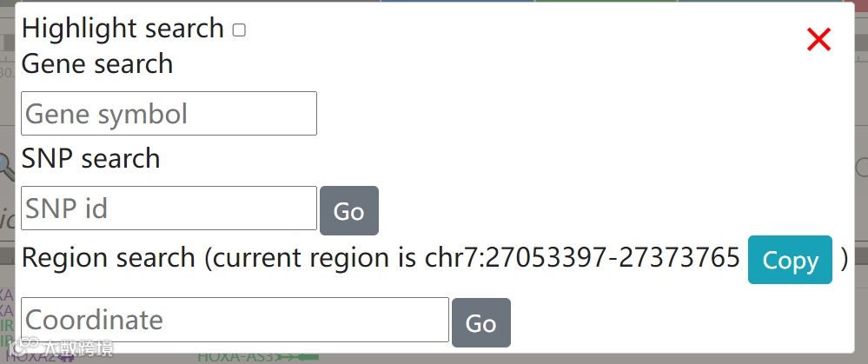
Task: Click the Region search label text
Action: click(109, 258)
